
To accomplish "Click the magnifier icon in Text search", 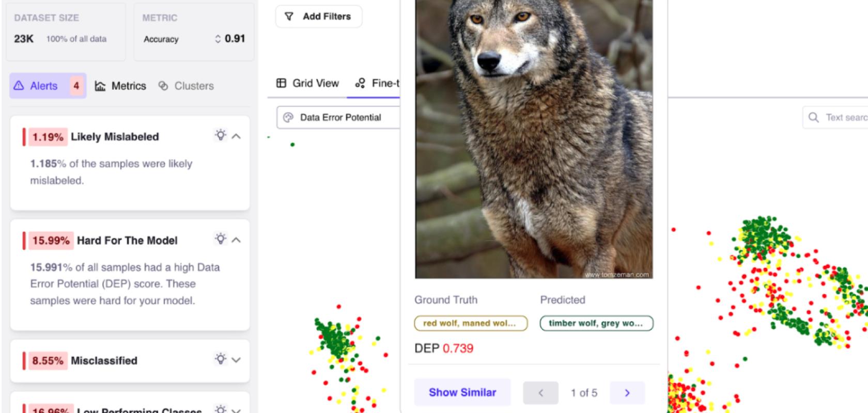I will click(814, 118).
